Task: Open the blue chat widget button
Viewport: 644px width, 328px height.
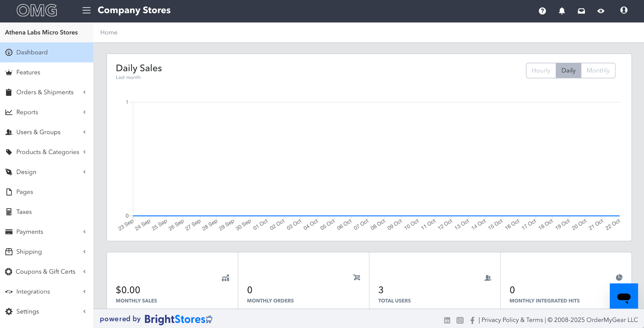Action: tap(624, 296)
